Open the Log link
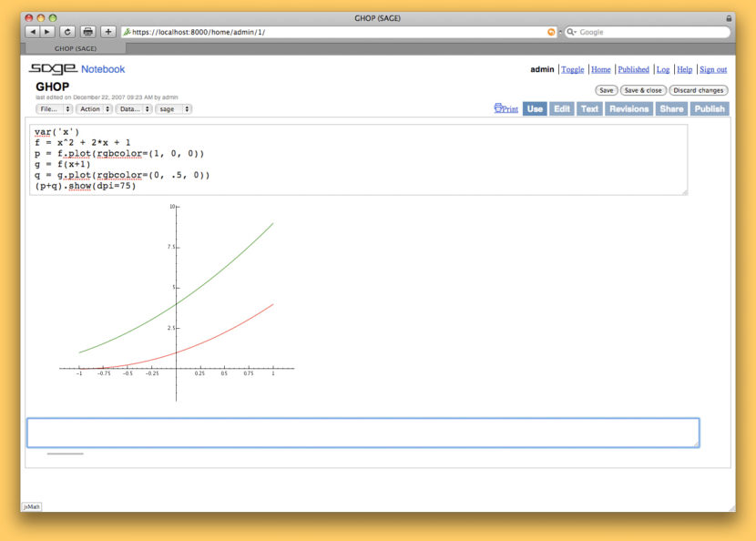This screenshot has width=756, height=541. [663, 69]
